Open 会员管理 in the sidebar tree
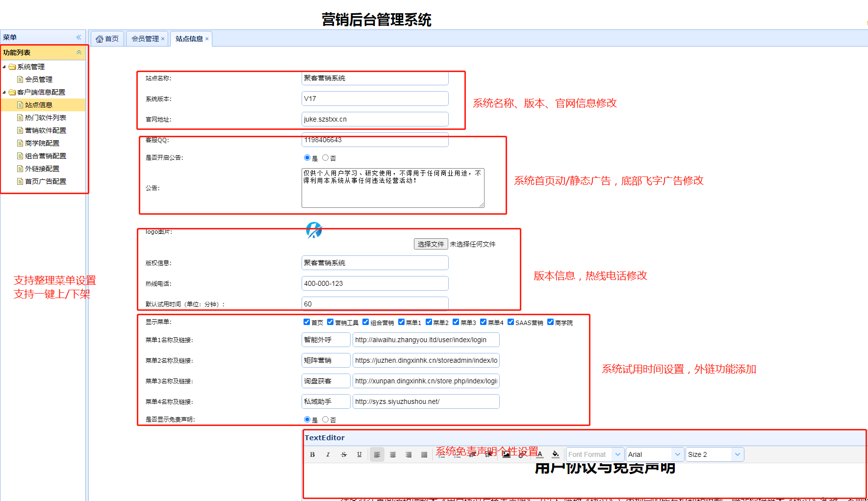 [x=39, y=79]
